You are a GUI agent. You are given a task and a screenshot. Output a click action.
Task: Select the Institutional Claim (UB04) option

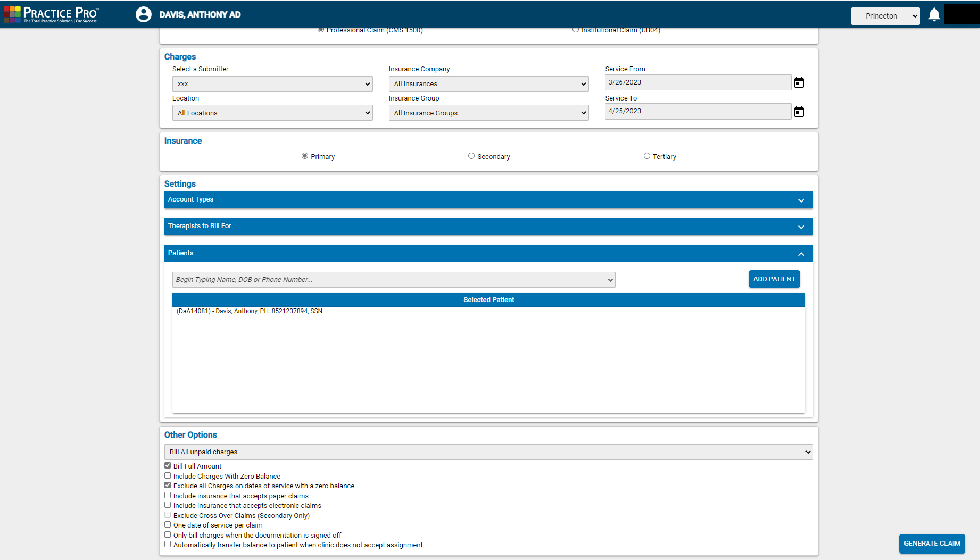click(576, 29)
